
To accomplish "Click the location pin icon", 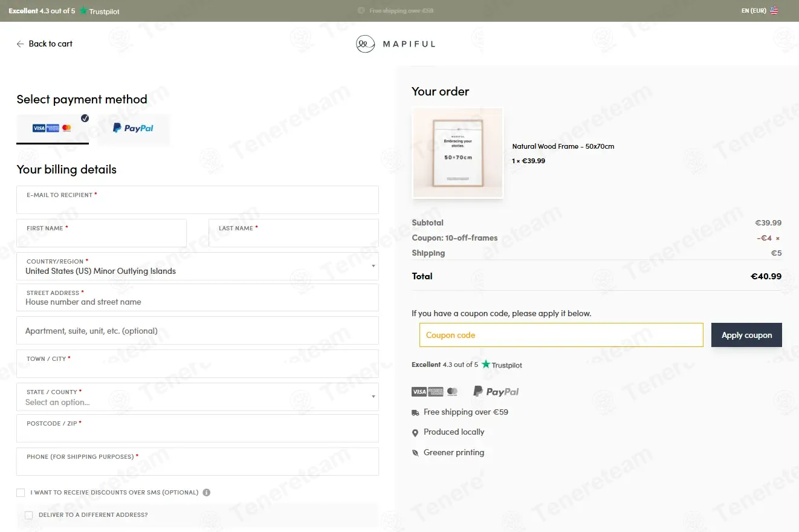I will click(415, 433).
